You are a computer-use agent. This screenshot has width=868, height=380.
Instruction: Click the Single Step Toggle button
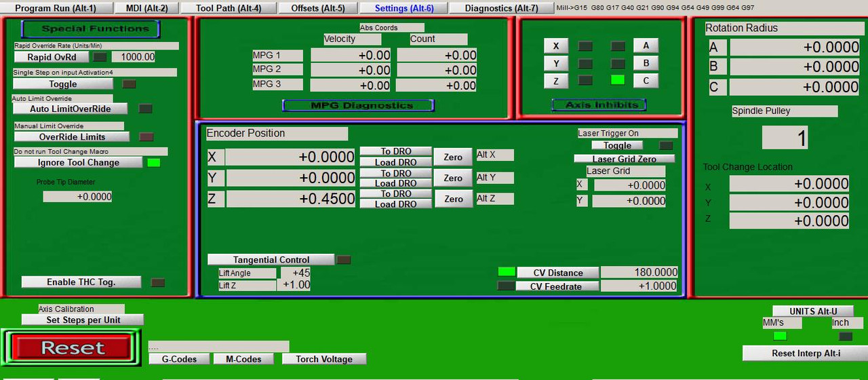[x=63, y=84]
